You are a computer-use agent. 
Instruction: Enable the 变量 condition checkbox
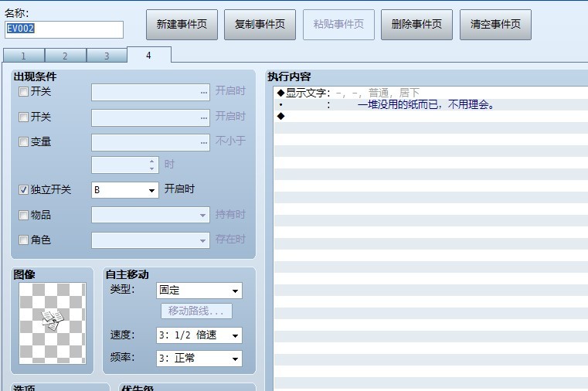(x=24, y=141)
